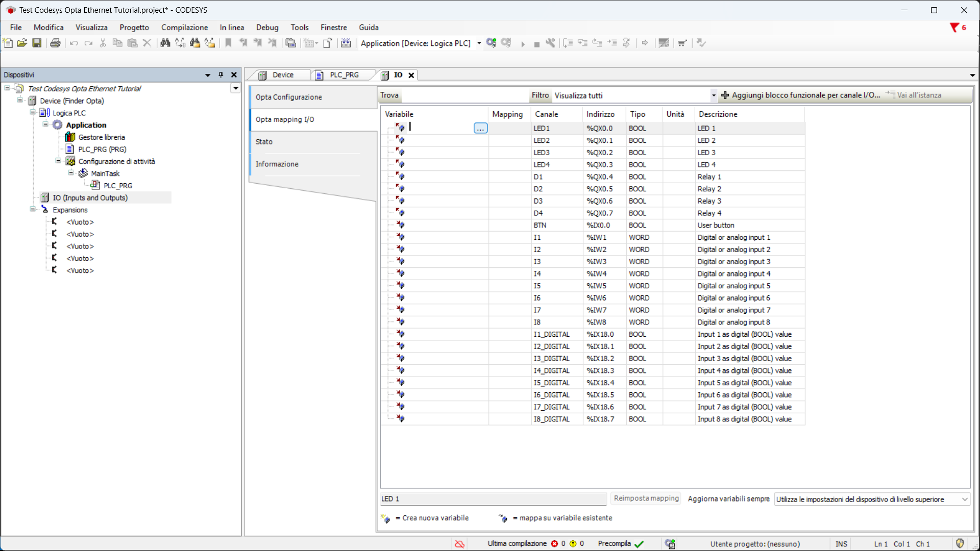Collapse the Configurazione di attività node
This screenshot has height=551, width=980.
tap(58, 161)
